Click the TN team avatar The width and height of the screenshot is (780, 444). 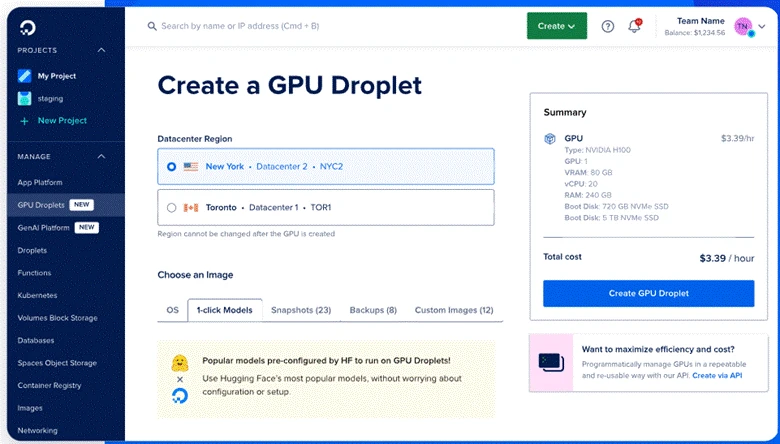pyautogui.click(x=744, y=27)
